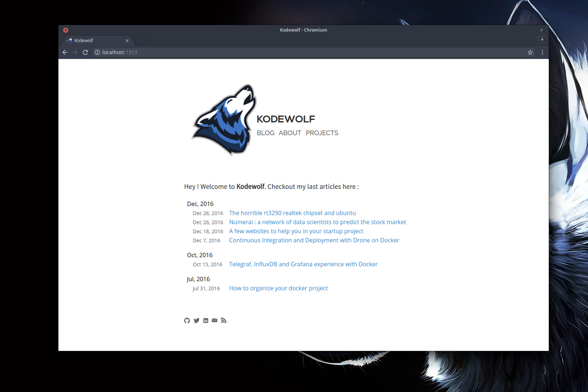Open a new tab with the new-tab button
This screenshot has width=588, height=392.
[140, 41]
